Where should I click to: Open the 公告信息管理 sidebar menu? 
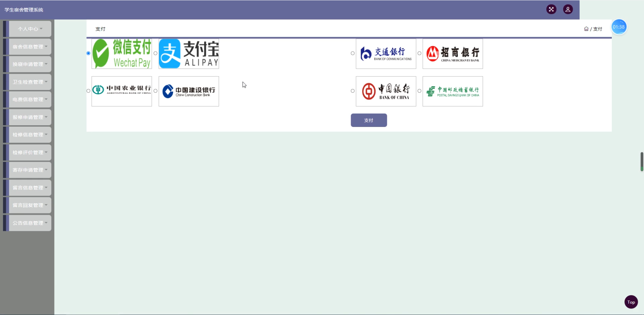(30, 223)
